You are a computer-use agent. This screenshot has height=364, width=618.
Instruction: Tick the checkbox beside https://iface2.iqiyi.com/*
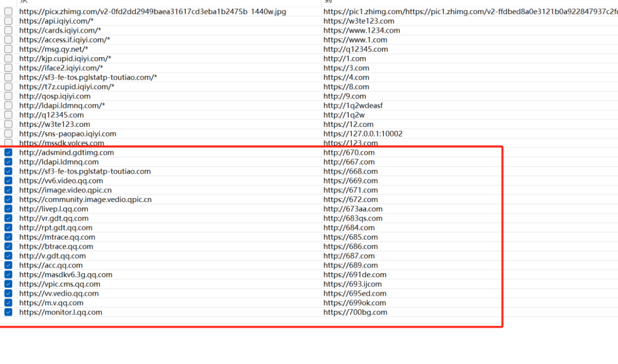(8, 68)
